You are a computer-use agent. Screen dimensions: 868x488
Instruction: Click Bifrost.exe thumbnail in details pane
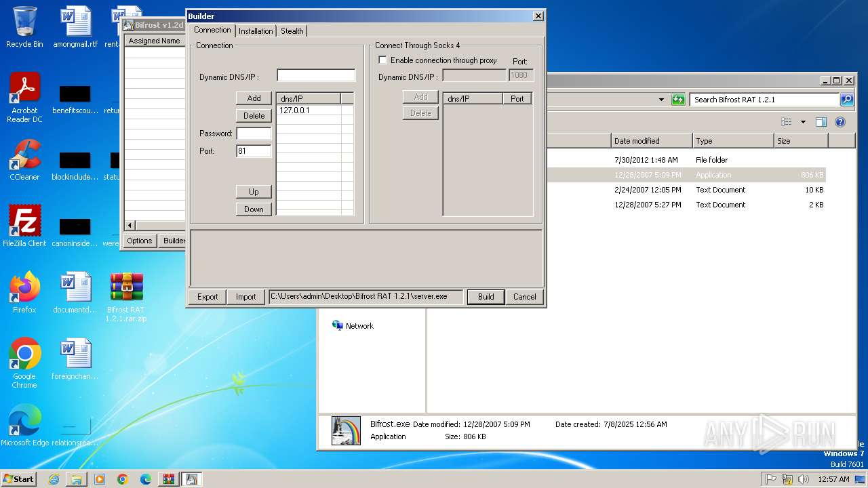[x=346, y=430]
